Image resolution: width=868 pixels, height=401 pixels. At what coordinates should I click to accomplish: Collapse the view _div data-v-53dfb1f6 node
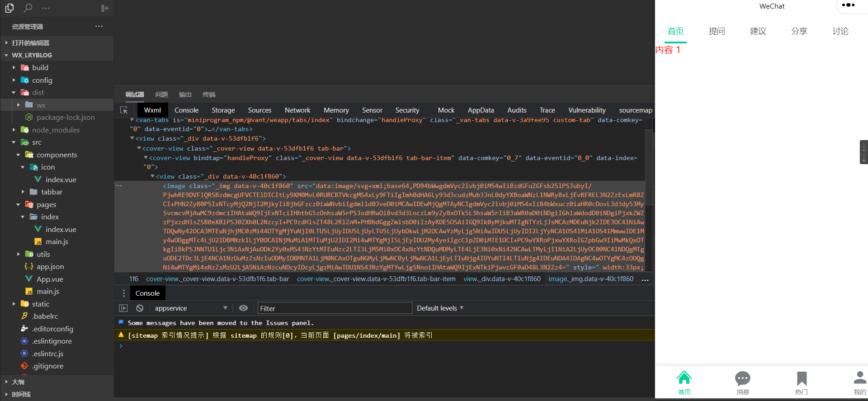click(x=132, y=138)
